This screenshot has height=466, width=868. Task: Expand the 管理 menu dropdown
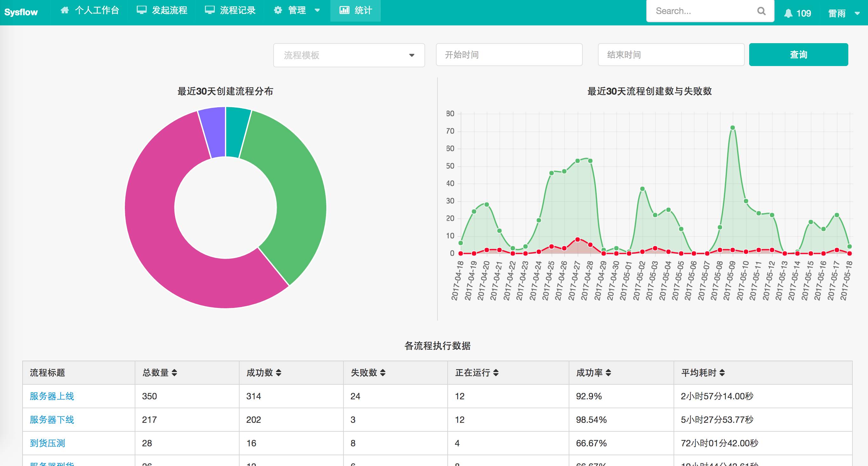pyautogui.click(x=297, y=10)
